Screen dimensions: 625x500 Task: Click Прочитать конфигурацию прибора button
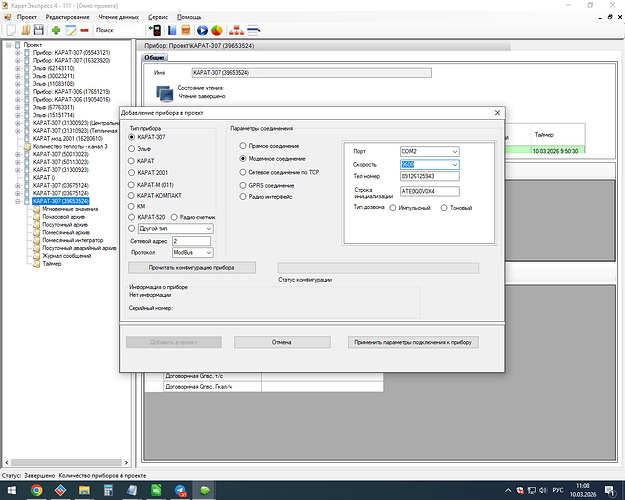point(191,268)
